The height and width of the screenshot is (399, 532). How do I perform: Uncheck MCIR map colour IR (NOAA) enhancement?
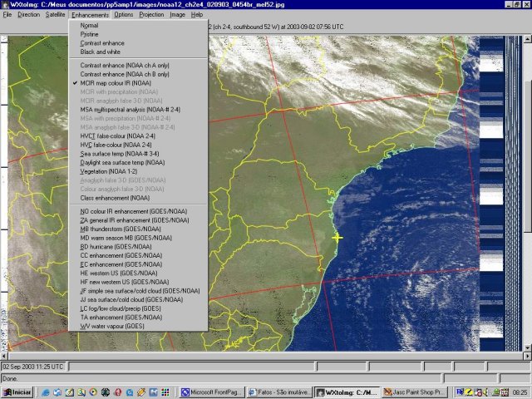tap(116, 83)
